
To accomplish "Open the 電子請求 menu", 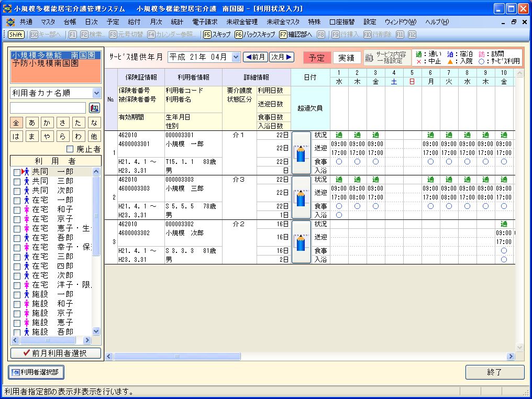I will pos(205,22).
